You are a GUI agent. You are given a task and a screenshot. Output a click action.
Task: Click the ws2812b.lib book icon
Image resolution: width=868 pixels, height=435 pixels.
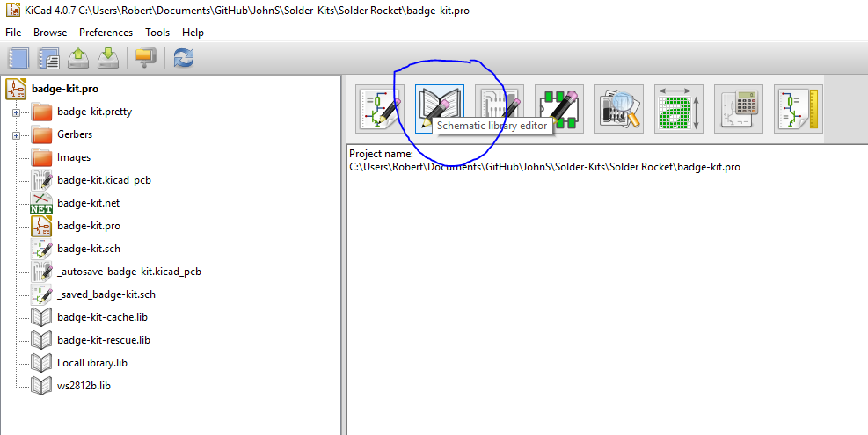(x=41, y=386)
